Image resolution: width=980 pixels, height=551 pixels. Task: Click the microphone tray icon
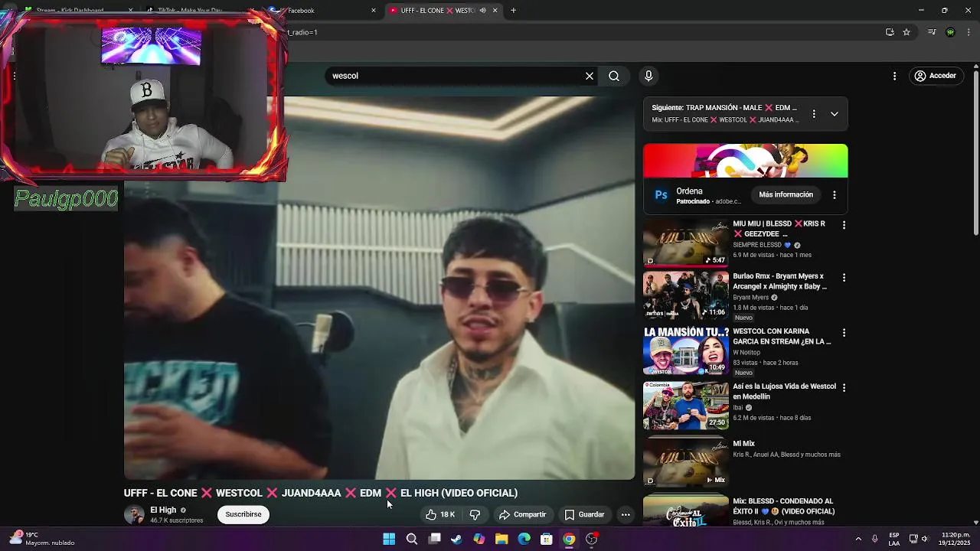point(874,540)
